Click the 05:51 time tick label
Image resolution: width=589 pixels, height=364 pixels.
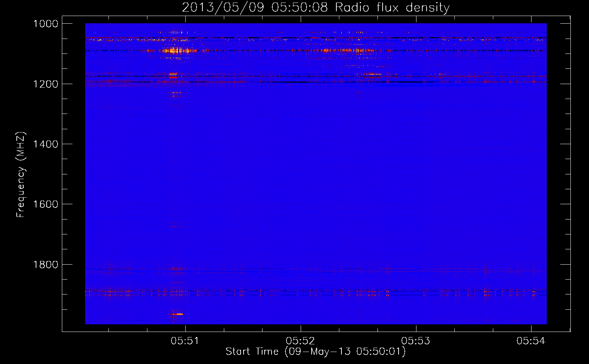[185, 341]
